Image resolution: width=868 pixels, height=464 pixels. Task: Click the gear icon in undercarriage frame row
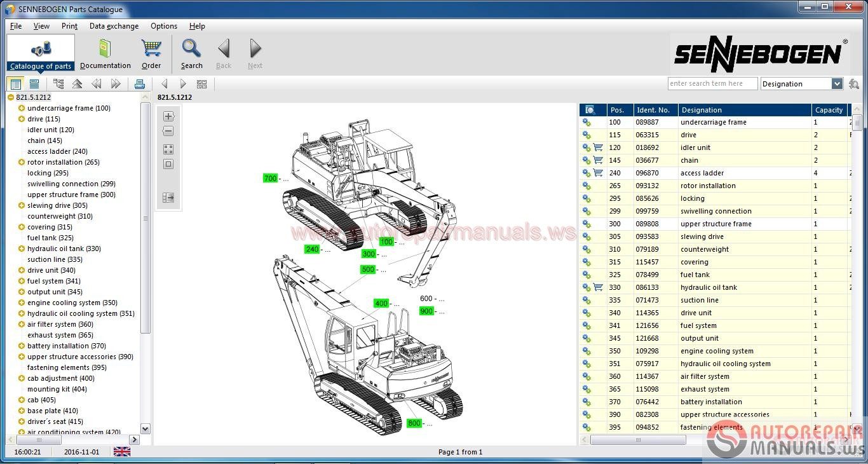coord(587,122)
